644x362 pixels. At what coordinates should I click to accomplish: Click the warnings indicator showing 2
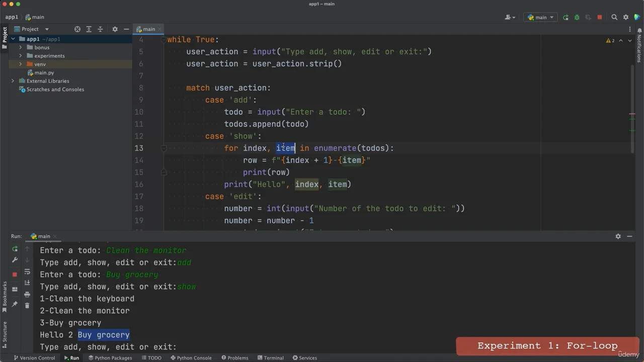pos(610,41)
